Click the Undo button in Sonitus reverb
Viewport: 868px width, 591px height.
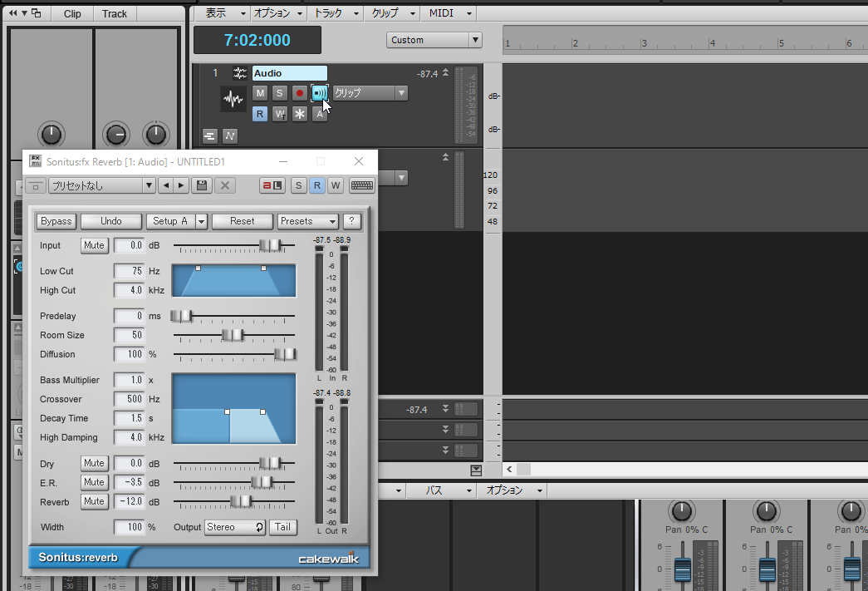click(x=110, y=222)
